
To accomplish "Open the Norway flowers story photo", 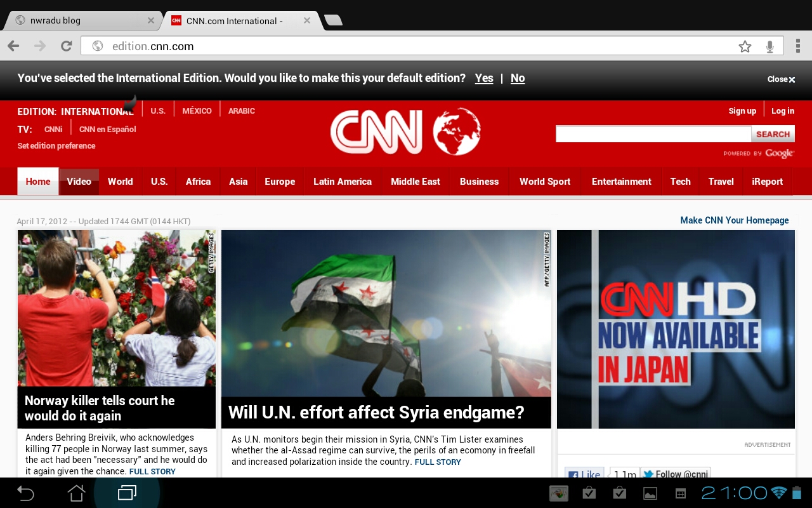I will coord(117,308).
